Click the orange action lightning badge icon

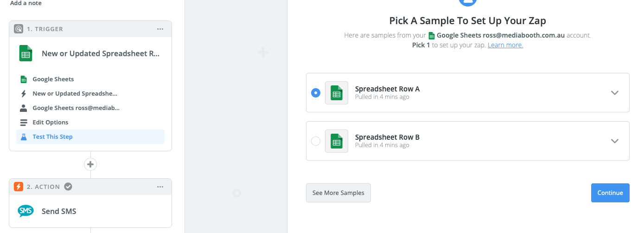pyautogui.click(x=19, y=187)
